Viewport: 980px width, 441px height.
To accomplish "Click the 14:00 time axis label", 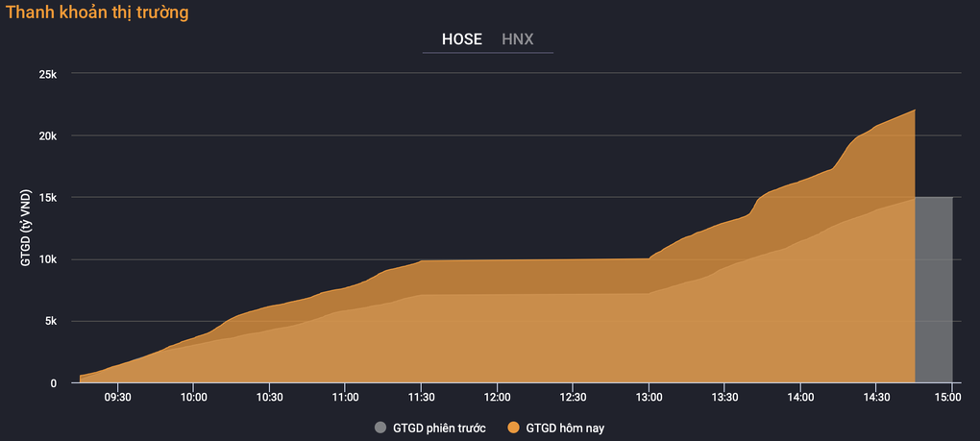I will pyautogui.click(x=800, y=397).
